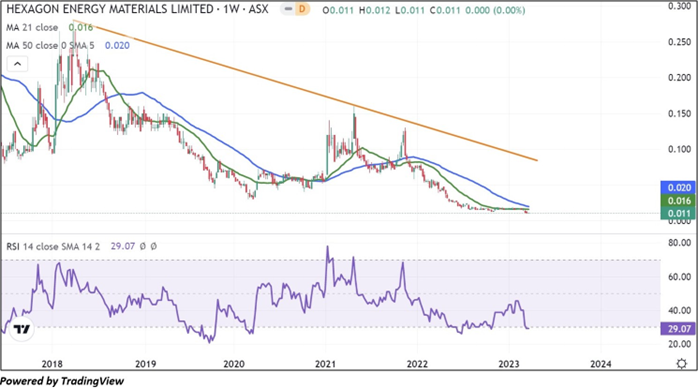The image size is (698, 388).
Task: Click the 2024 time axis label
Action: [x=601, y=364]
